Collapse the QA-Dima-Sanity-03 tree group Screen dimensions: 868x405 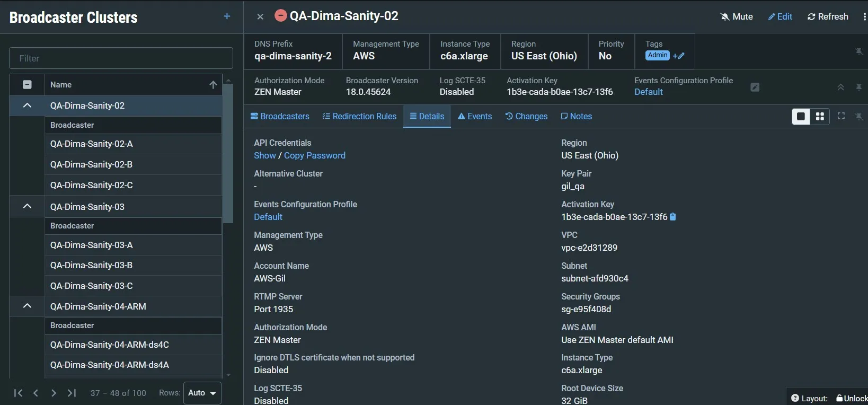click(27, 206)
